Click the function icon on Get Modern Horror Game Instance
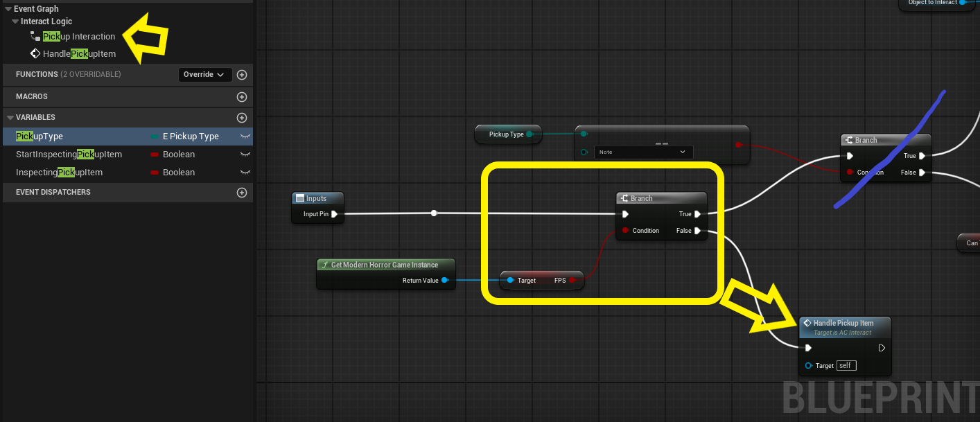 point(324,265)
